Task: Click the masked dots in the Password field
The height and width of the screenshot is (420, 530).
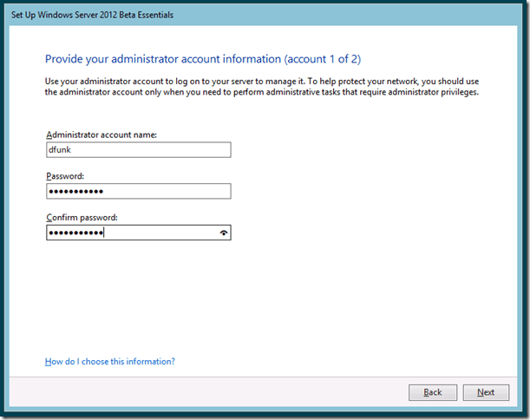Action: point(75,191)
